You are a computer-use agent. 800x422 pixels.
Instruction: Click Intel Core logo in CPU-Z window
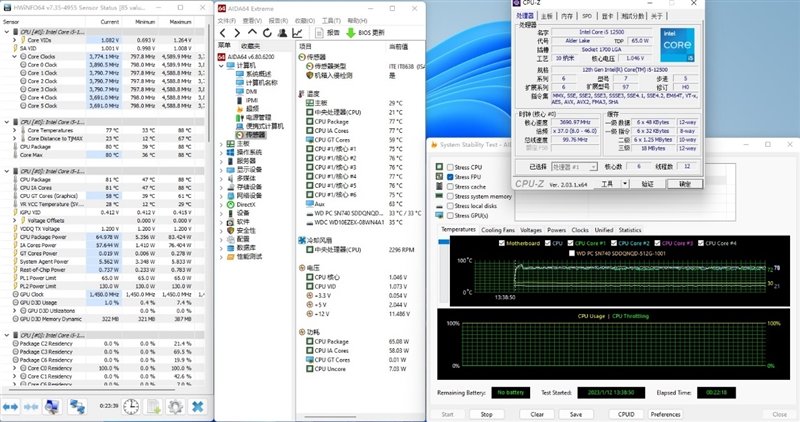click(x=677, y=45)
